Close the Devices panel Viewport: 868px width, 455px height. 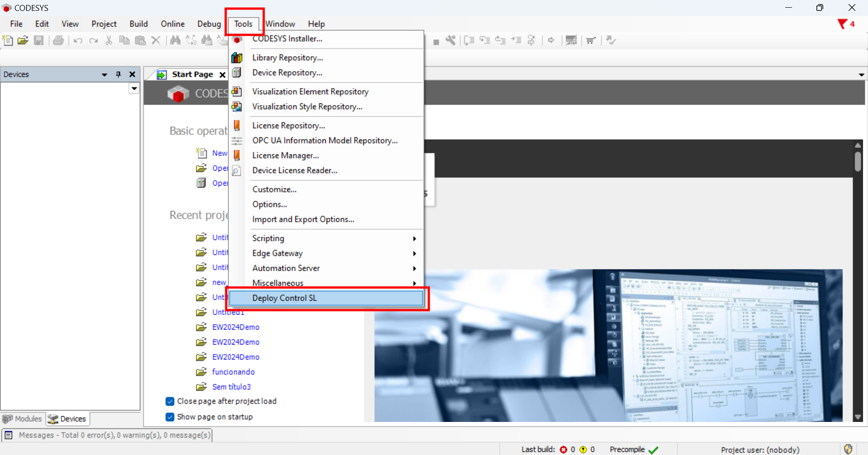(132, 74)
